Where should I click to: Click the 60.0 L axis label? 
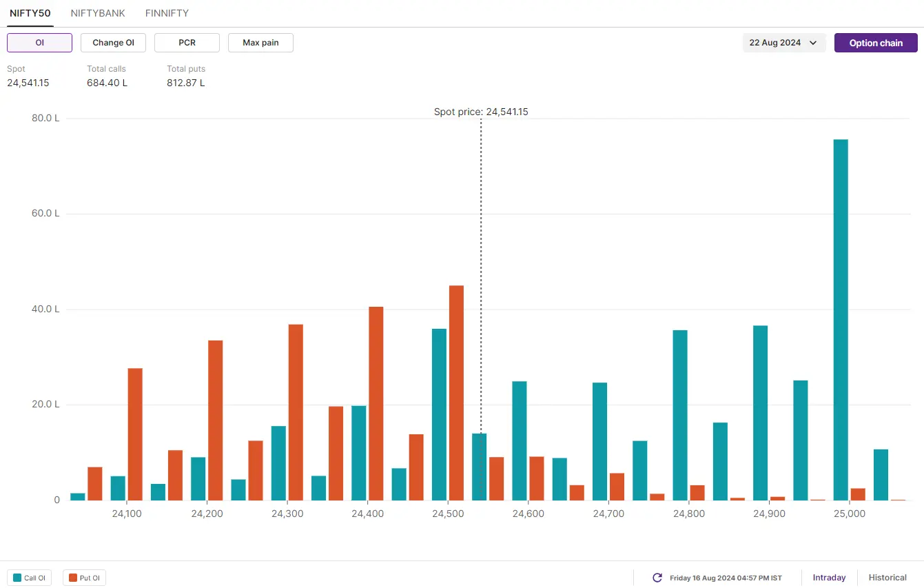[x=45, y=214]
